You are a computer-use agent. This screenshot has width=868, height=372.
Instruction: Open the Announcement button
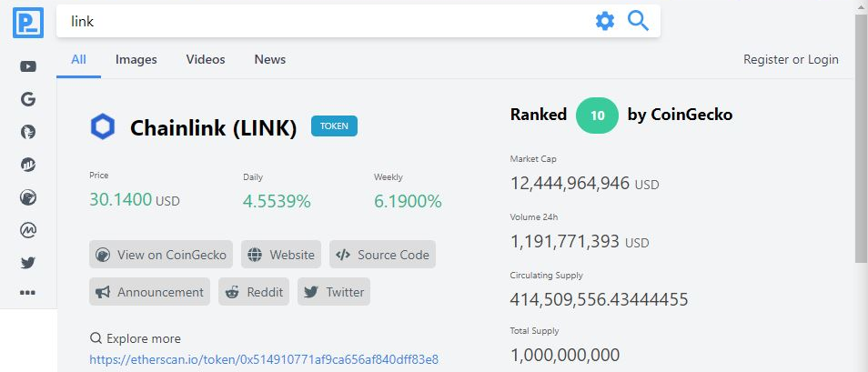[x=149, y=292]
